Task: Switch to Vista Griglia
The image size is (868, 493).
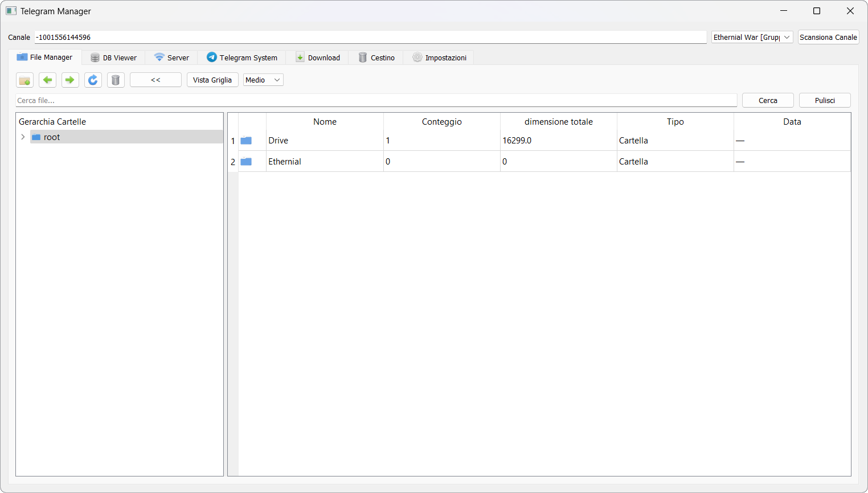Action: pyautogui.click(x=212, y=80)
